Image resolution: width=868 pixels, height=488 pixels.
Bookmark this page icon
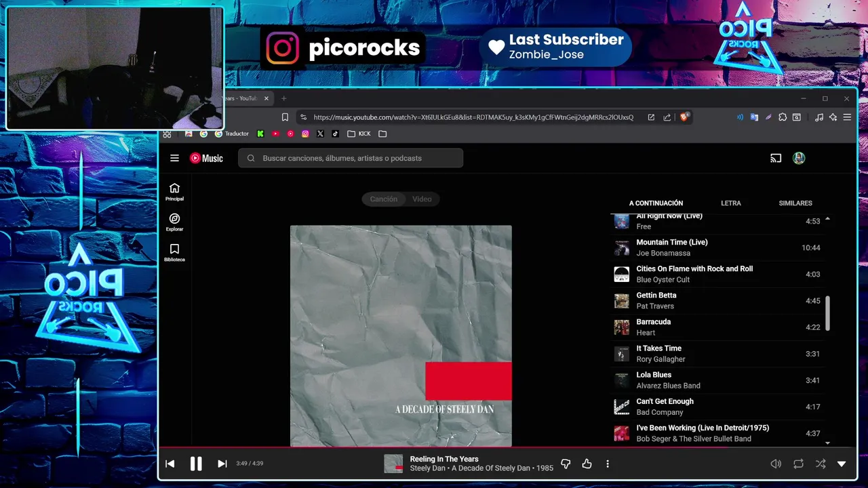[x=285, y=117]
